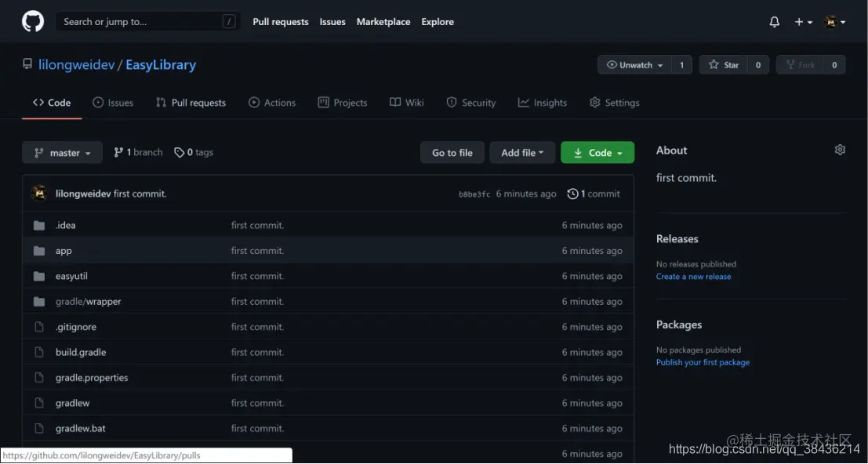Click the forks count 0
Screen dimensions: 868x464
(834, 65)
